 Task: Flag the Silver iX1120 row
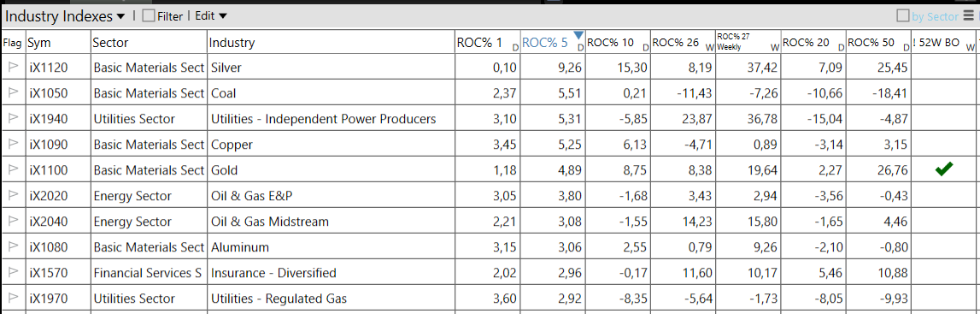coord(13,68)
